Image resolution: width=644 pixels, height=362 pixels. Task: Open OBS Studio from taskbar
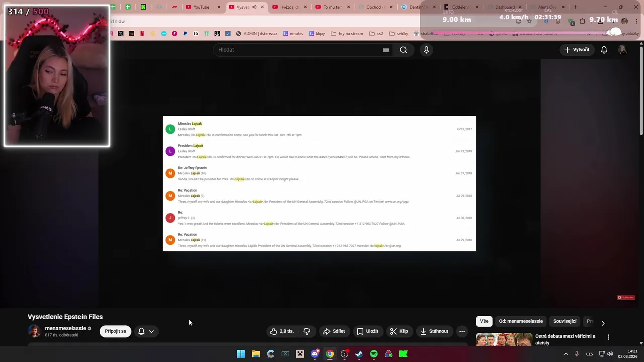(344, 354)
